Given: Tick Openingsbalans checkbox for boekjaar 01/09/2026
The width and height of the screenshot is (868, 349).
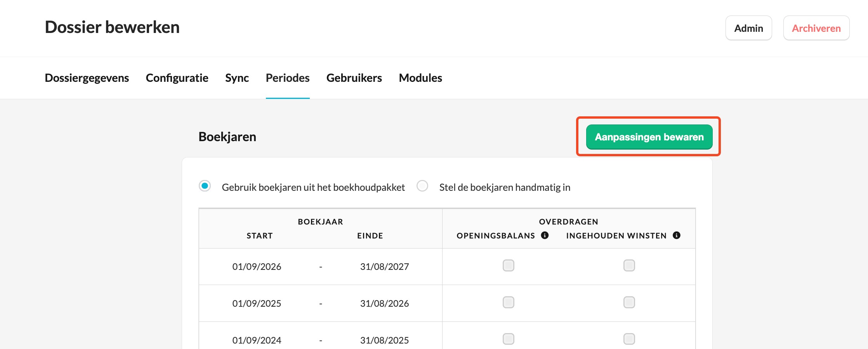Looking at the screenshot, I should [508, 266].
